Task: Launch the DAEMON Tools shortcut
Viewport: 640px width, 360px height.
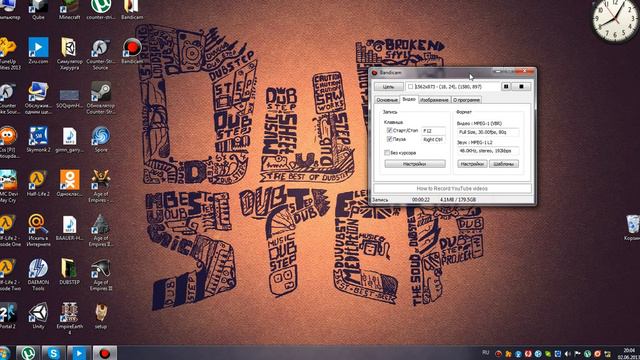Action: 38,273
